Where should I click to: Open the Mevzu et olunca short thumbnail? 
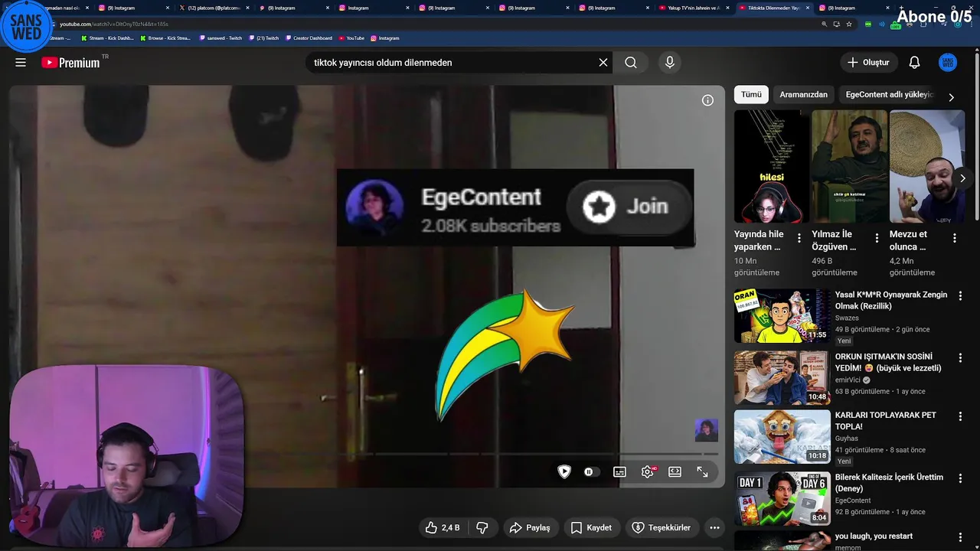(x=927, y=166)
